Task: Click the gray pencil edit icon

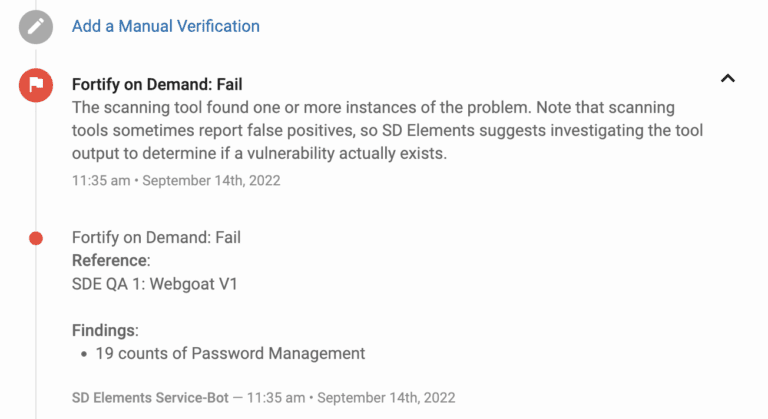Action: tap(36, 27)
